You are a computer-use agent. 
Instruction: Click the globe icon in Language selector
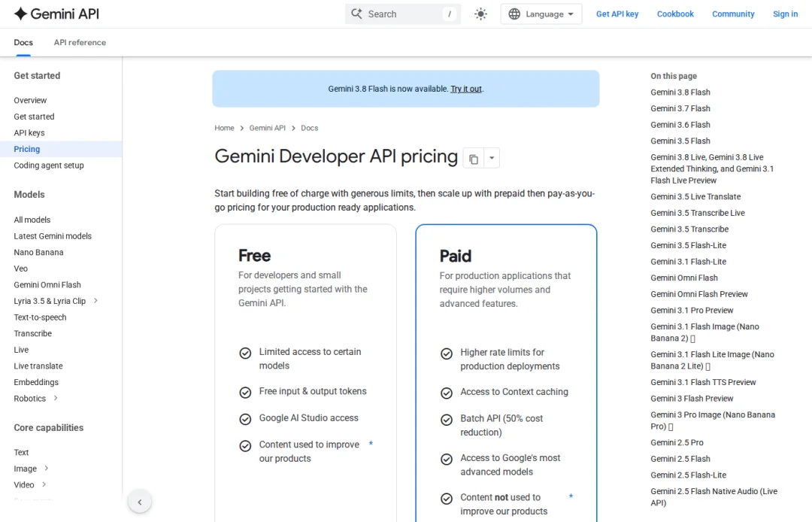[x=514, y=14]
